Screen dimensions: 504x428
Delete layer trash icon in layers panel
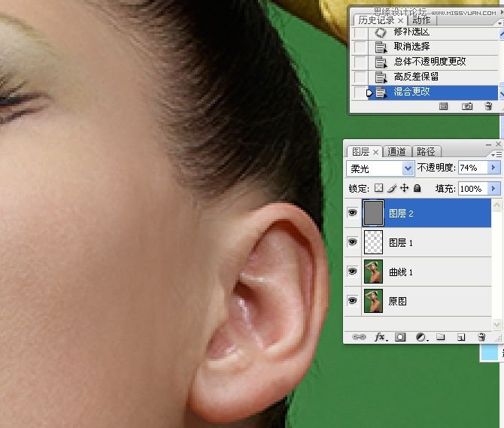(x=481, y=337)
